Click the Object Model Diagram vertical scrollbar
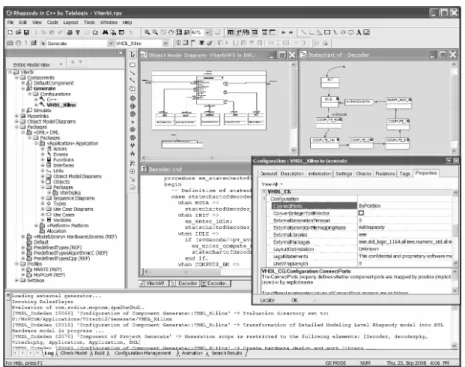Image resolution: width=465 pixels, height=367 pixels. [293, 107]
